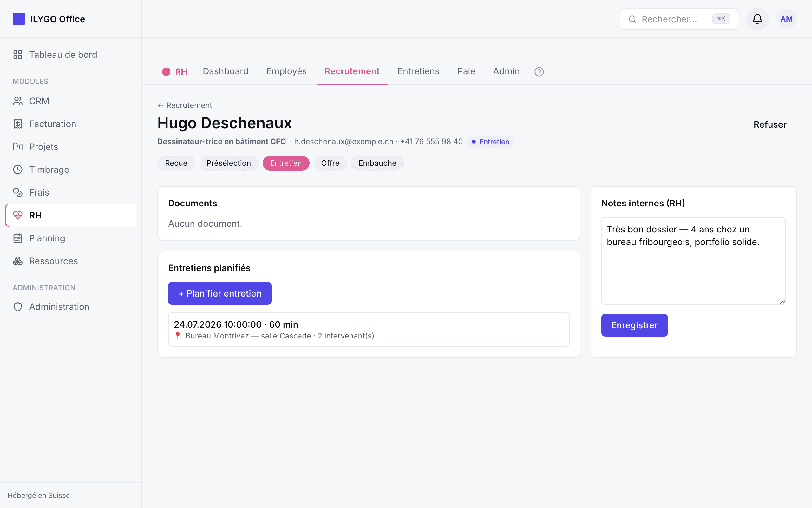Viewport: 812px width, 508px height.
Task: Go to CRM module
Action: [x=71, y=101]
